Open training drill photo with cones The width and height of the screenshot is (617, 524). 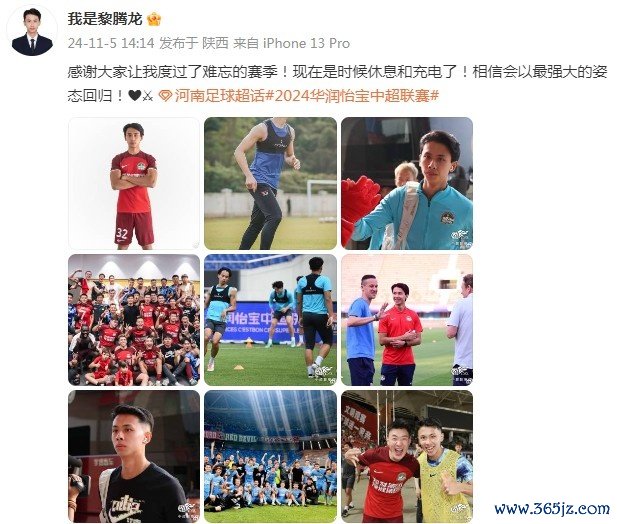270,320
